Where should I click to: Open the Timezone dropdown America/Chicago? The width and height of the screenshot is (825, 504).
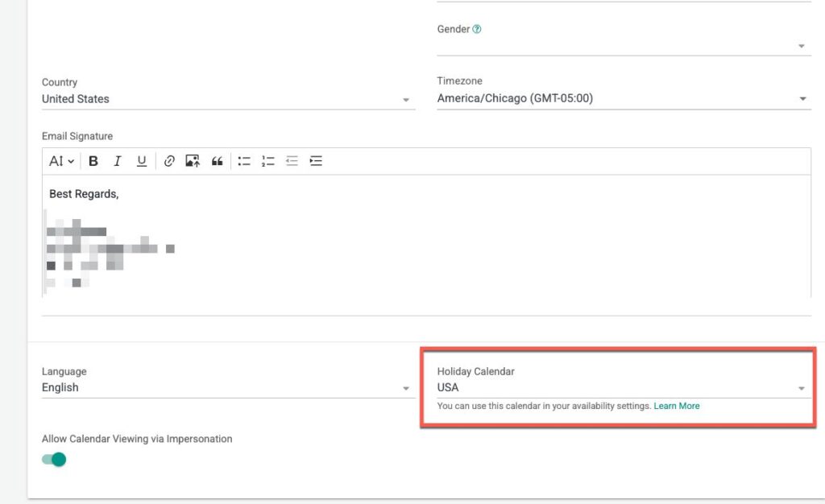click(x=624, y=98)
